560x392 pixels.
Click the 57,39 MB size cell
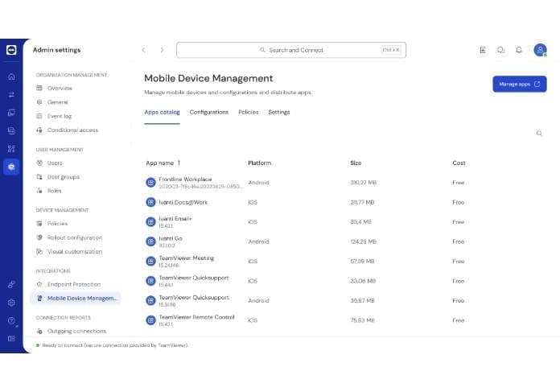[x=362, y=262]
